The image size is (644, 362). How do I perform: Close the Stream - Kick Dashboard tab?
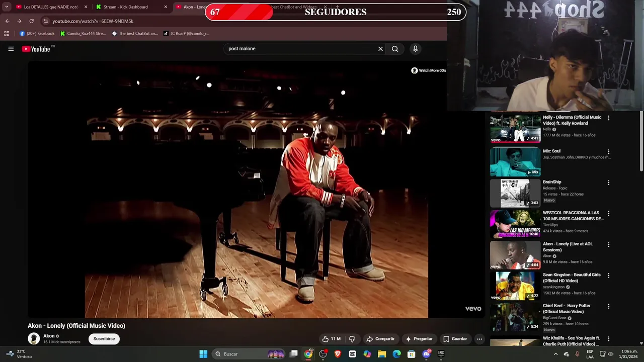[166, 7]
